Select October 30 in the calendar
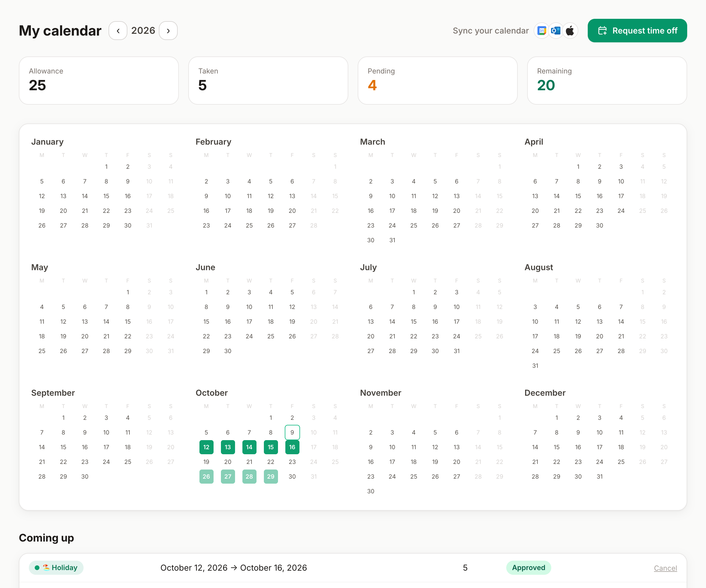 pos(292,477)
